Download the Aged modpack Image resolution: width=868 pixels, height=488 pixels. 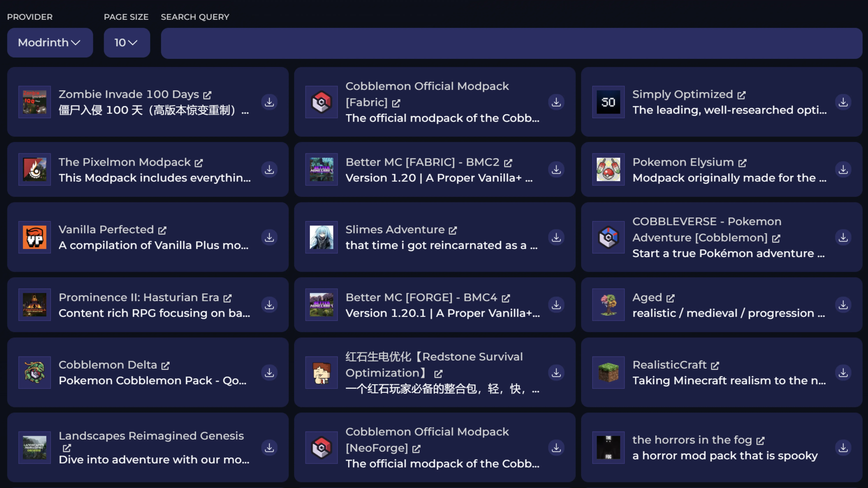(843, 305)
